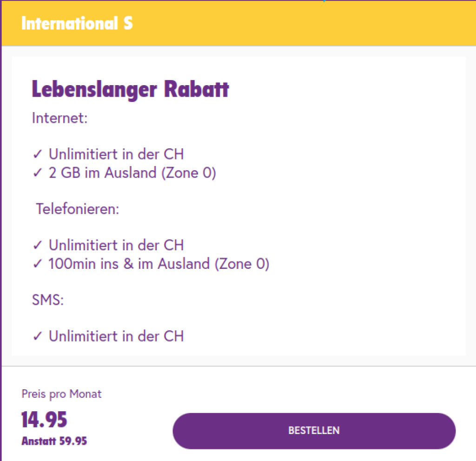This screenshot has width=476, height=461.
Task: Click the Anstatt 59.95 original price
Action: [54, 441]
